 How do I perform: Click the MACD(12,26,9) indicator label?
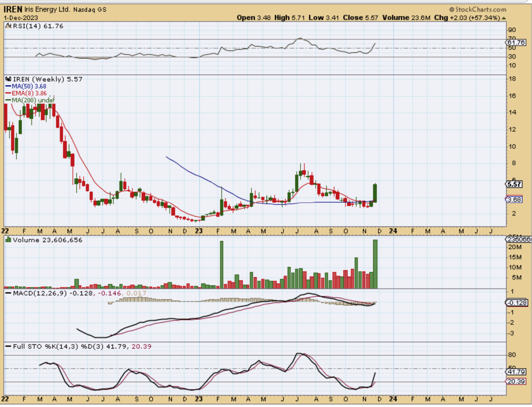(x=40, y=293)
